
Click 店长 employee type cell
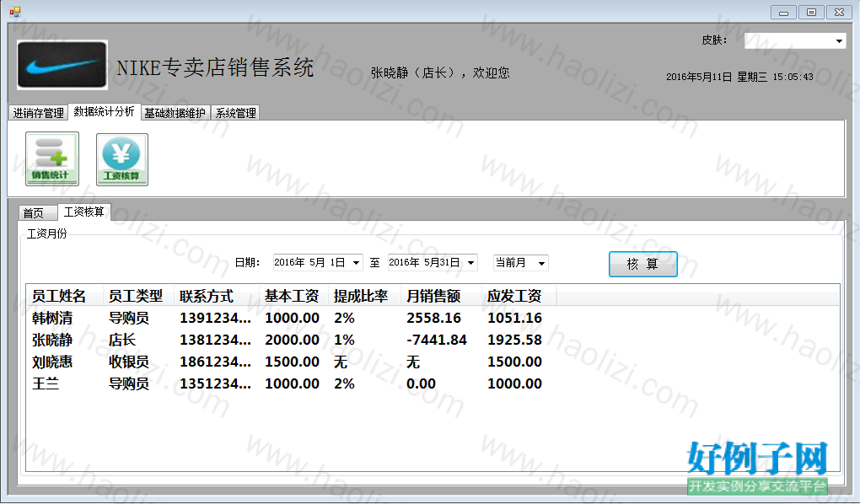(x=121, y=340)
